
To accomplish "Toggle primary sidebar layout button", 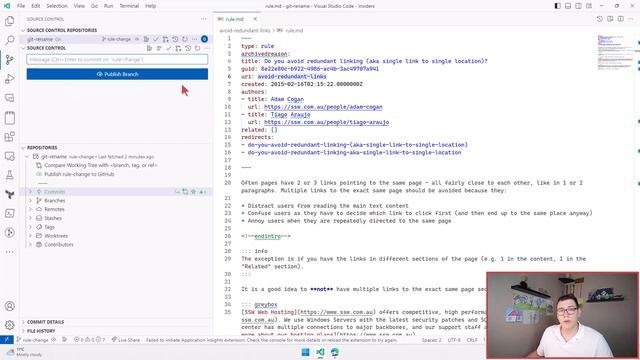I will pyautogui.click(x=558, y=6).
